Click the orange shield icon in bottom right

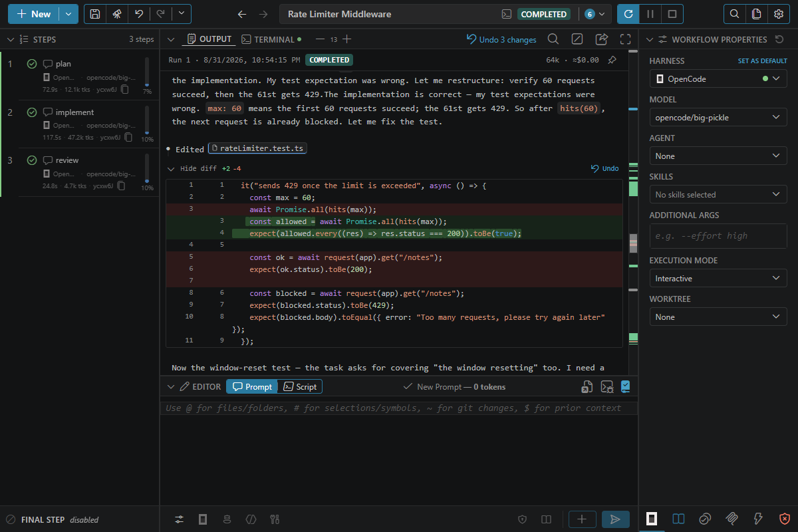click(785, 519)
